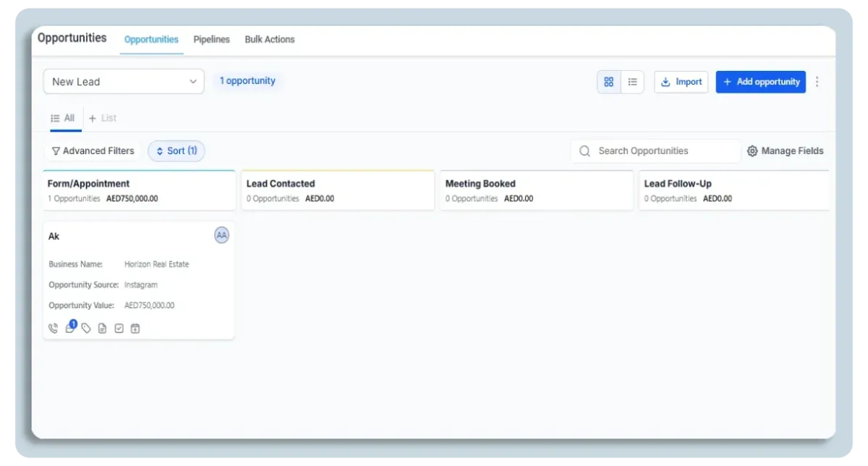Open the Bulk Actions tab
The height and width of the screenshot is (466, 868).
pyautogui.click(x=269, y=40)
